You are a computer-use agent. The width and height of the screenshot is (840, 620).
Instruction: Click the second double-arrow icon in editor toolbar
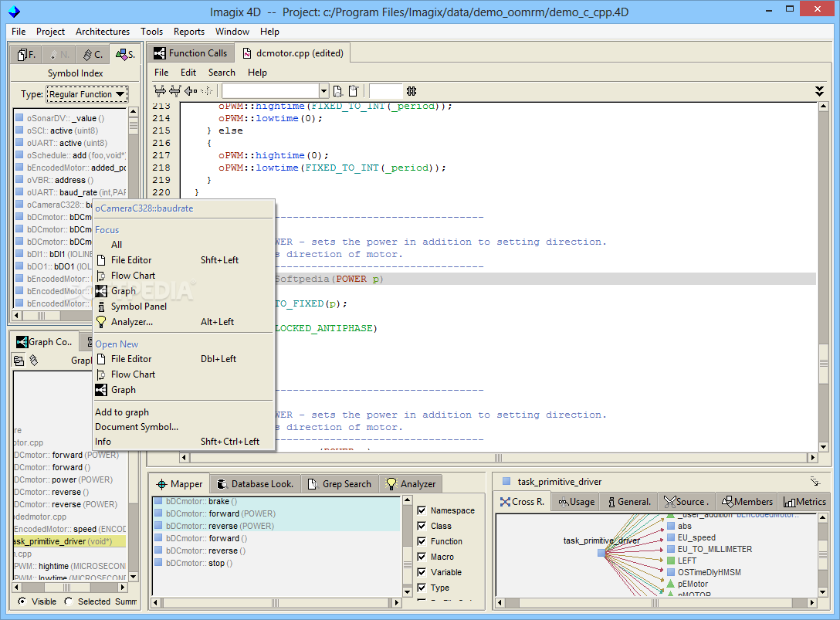pyautogui.click(x=175, y=90)
